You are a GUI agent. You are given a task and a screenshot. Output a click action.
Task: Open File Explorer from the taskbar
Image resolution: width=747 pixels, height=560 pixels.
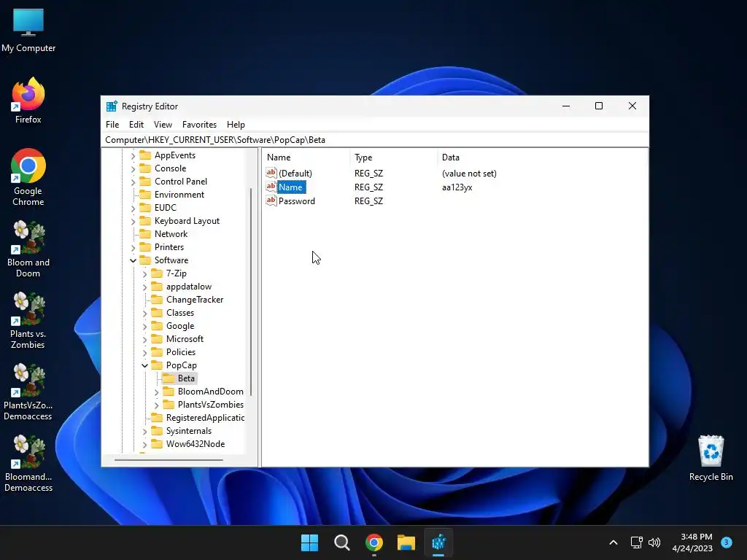(406, 542)
